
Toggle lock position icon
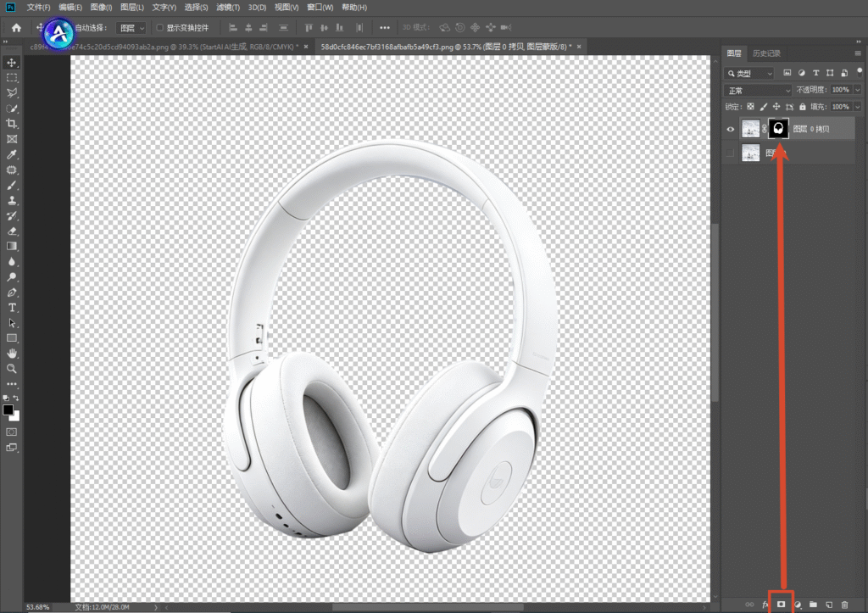[x=776, y=106]
